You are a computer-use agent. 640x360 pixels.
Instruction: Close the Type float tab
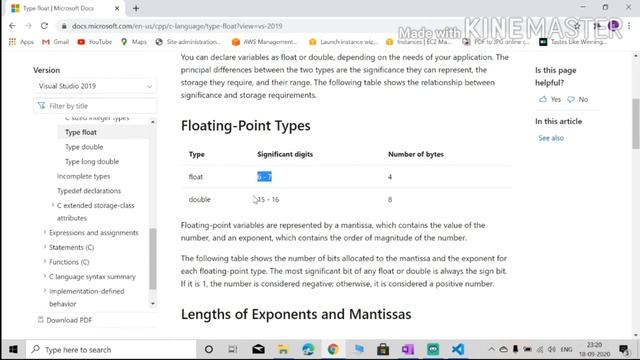(x=117, y=8)
